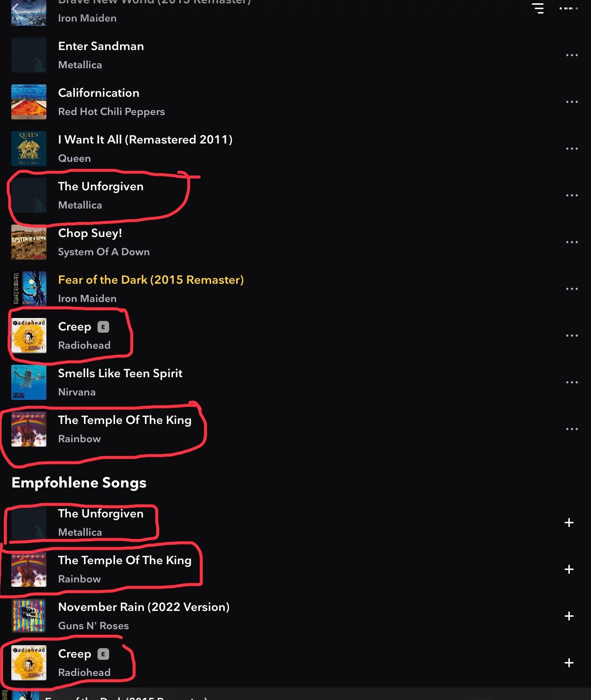
Task: Add recommended Creep by Radiohead
Action: [569, 663]
